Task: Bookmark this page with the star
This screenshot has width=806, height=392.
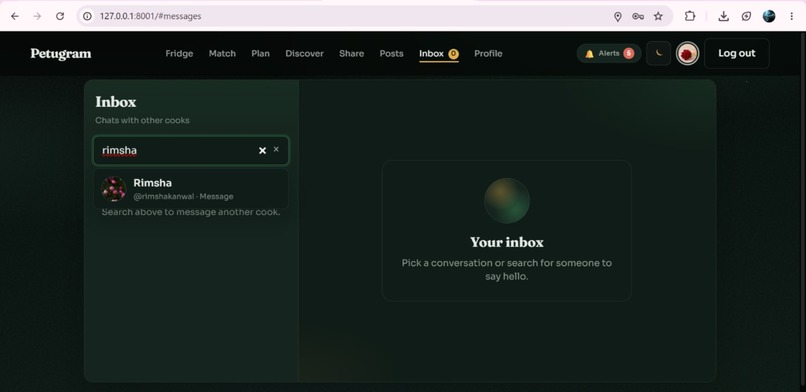Action: click(658, 16)
